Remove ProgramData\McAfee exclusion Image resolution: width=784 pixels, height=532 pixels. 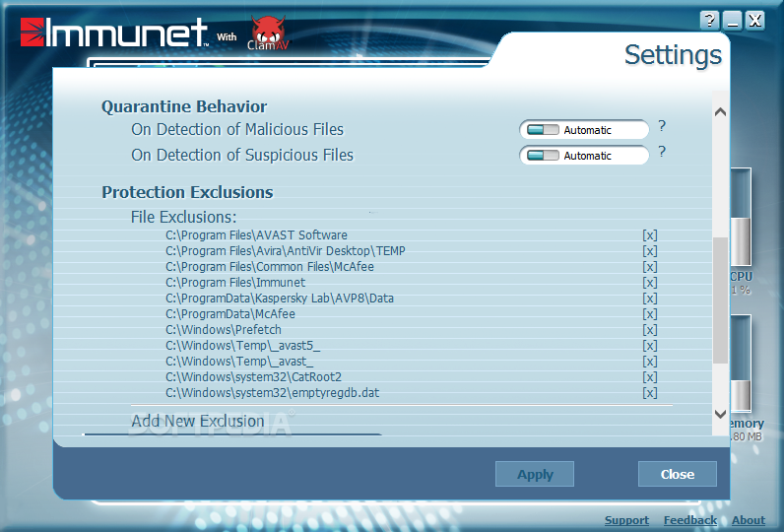pyautogui.click(x=649, y=314)
